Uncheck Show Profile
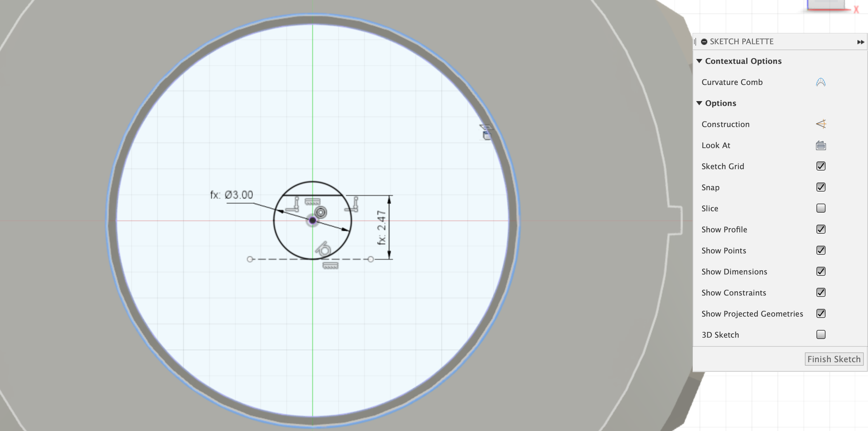868x431 pixels. 821,229
